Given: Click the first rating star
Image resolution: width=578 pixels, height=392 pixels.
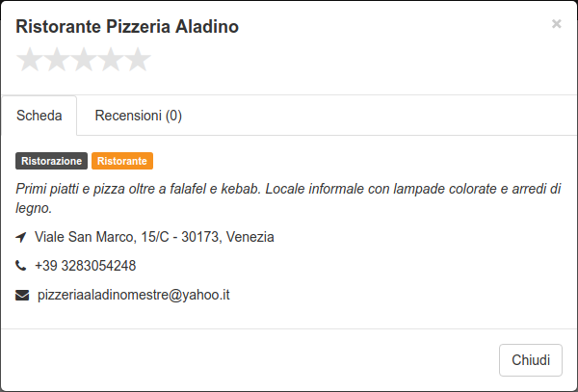Looking at the screenshot, I should tap(30, 60).
